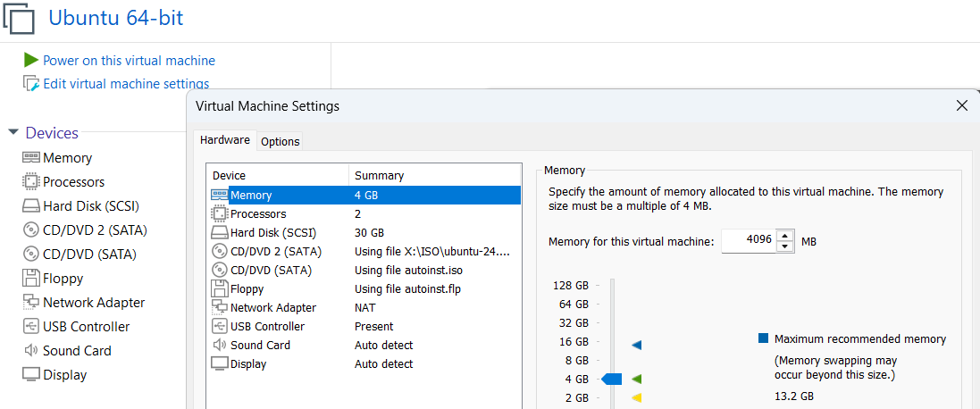This screenshot has height=409, width=980.
Task: Click the memory size input field
Action: 748,241
